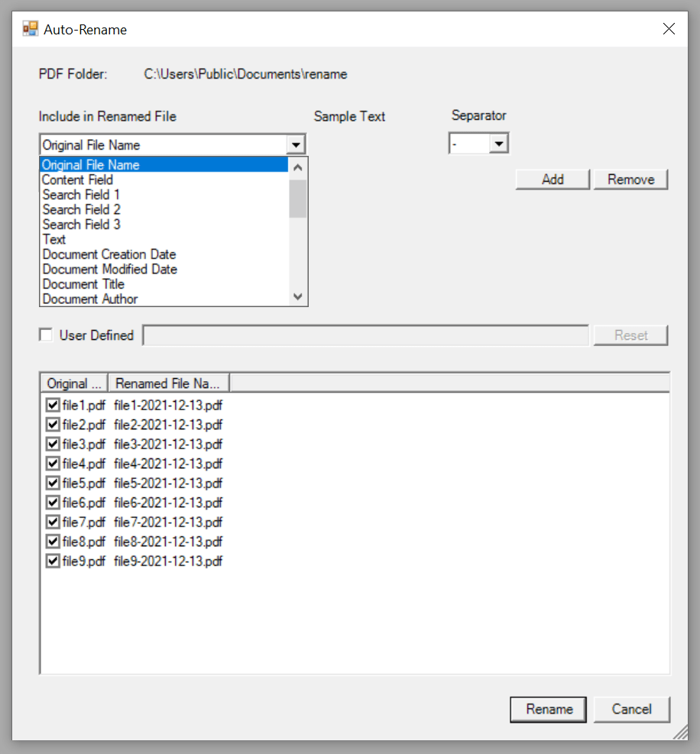This screenshot has width=700, height=754.
Task: Open the Separator dropdown
Action: (499, 142)
